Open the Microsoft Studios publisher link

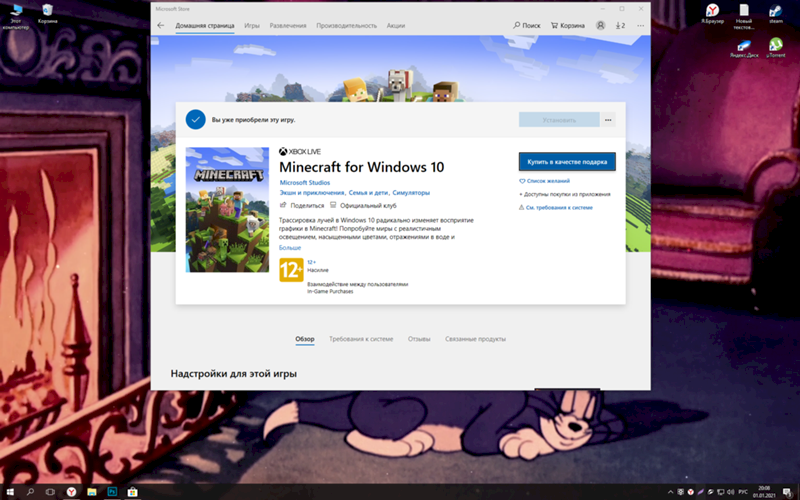point(305,183)
